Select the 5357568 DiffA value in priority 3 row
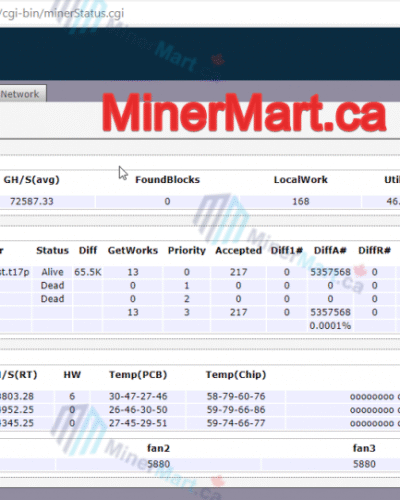The image size is (400, 500). (x=330, y=312)
